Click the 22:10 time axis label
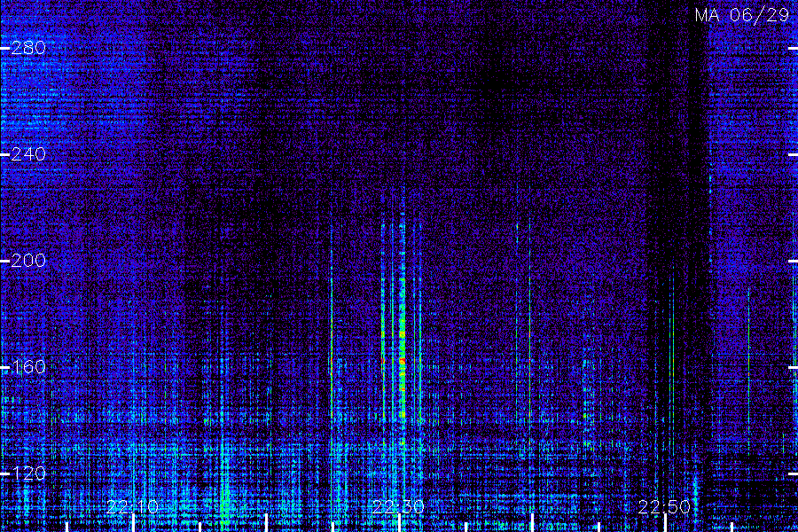This screenshot has width=798, height=532. (132, 506)
